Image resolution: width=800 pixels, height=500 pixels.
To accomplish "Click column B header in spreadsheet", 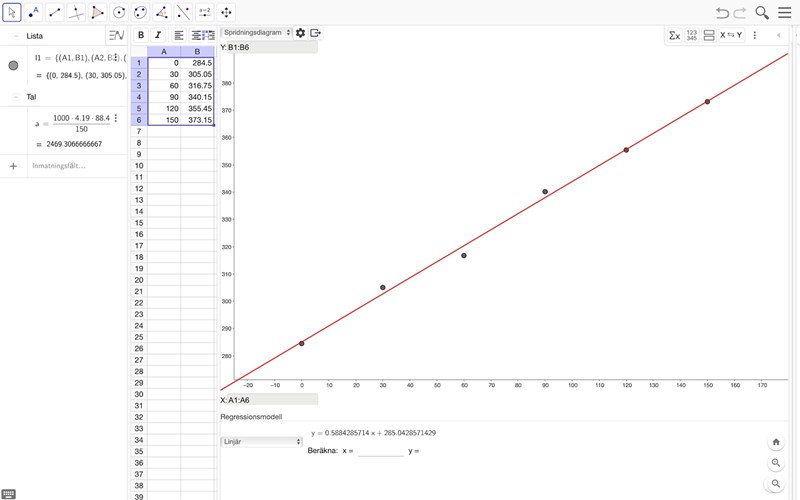I will (197, 51).
